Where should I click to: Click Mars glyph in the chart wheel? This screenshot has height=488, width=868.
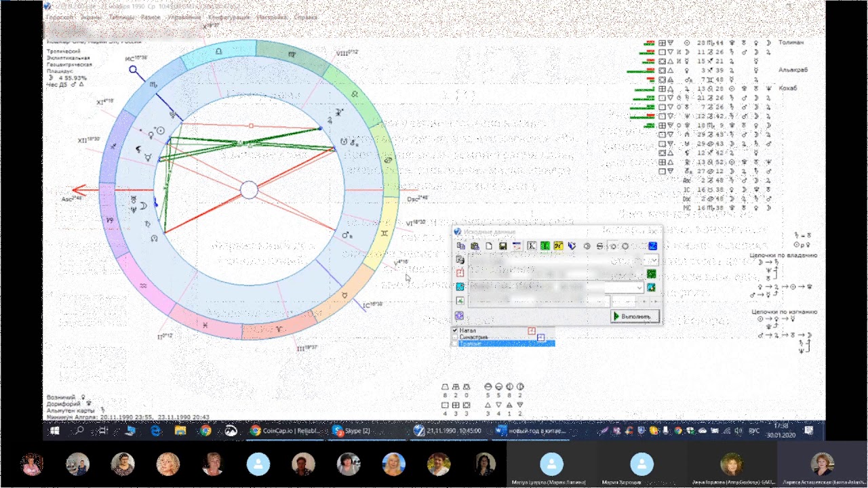pos(346,235)
